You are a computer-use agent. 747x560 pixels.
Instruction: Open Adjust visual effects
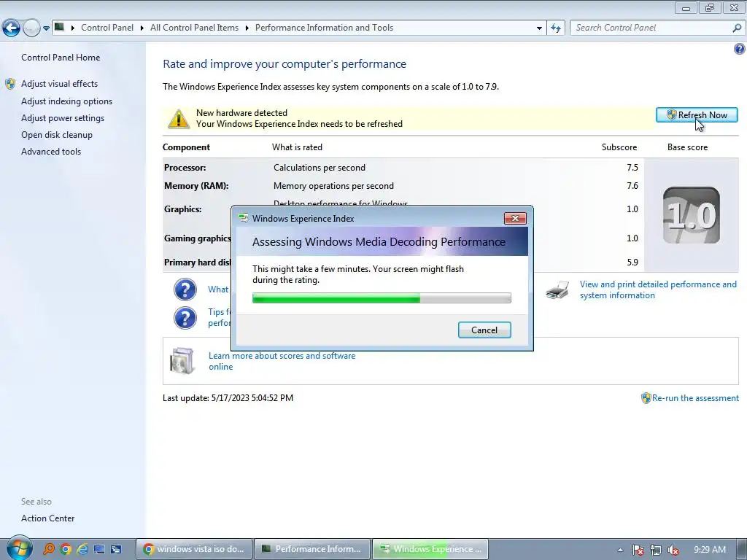[x=60, y=84]
